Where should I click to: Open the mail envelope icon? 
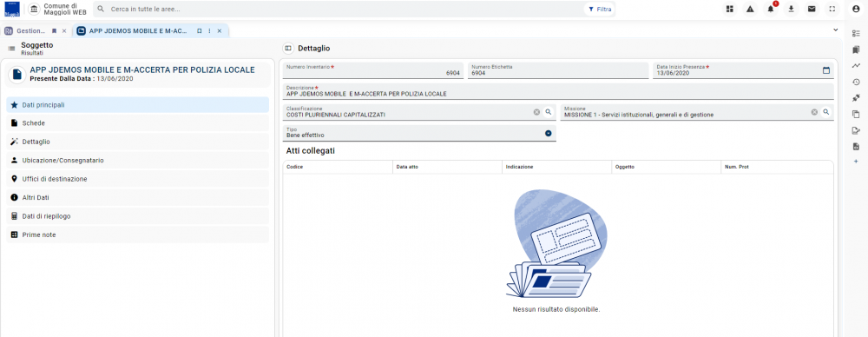(812, 9)
